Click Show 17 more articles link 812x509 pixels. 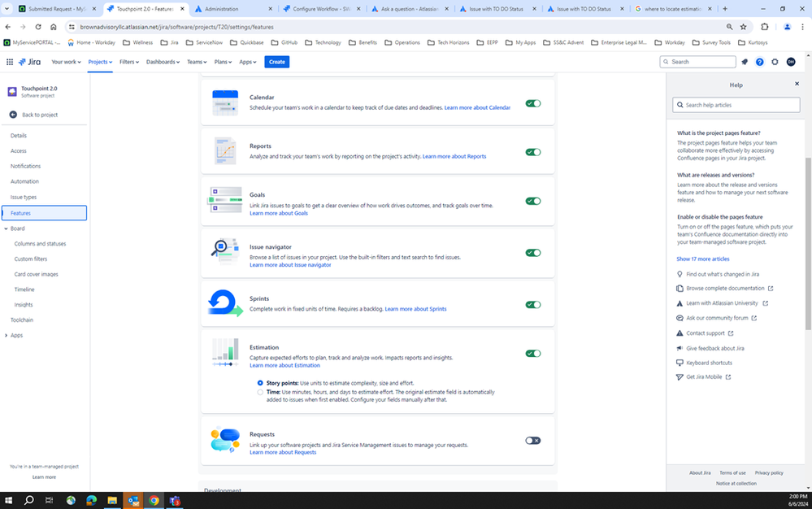[x=703, y=259]
